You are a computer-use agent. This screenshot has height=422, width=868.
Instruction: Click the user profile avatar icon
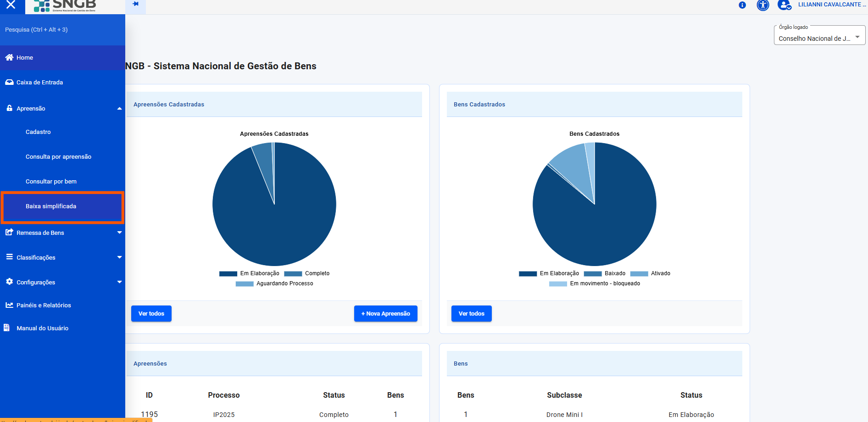784,5
